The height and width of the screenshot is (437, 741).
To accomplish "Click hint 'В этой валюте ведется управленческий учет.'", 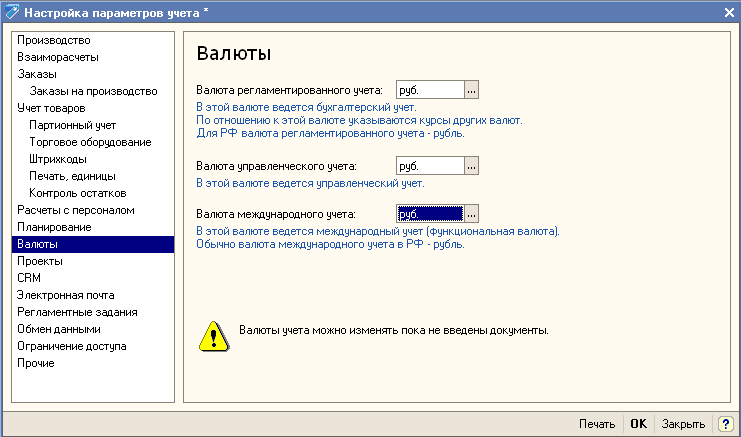I will (310, 183).
